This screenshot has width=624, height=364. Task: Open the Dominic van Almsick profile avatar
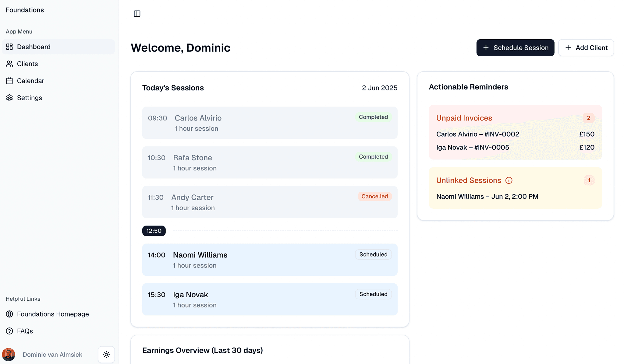(9, 355)
